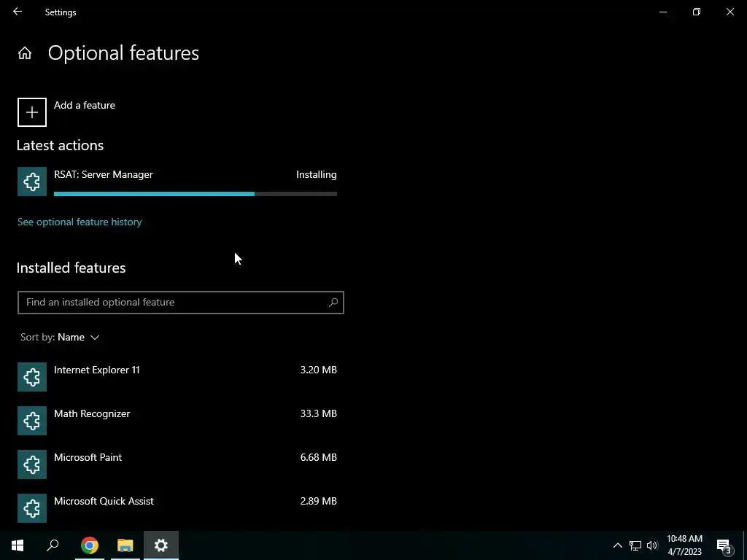Click the Internet Explorer 11 puzzle icon

pyautogui.click(x=32, y=377)
